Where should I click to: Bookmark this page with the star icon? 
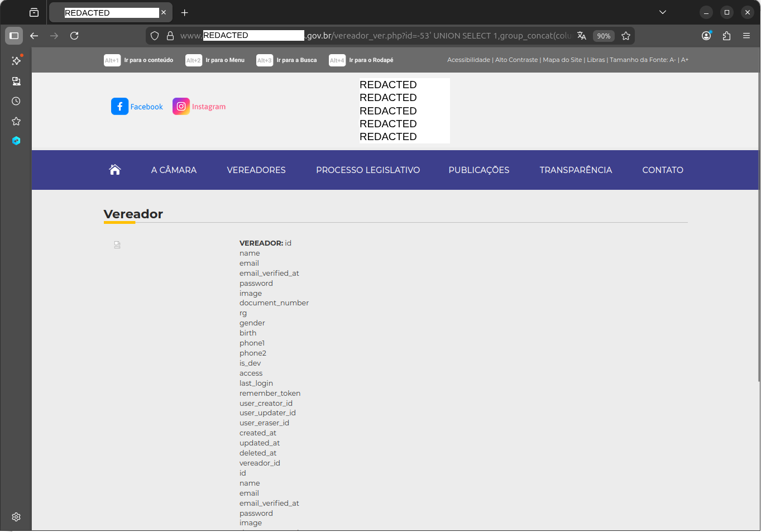pyautogui.click(x=626, y=35)
